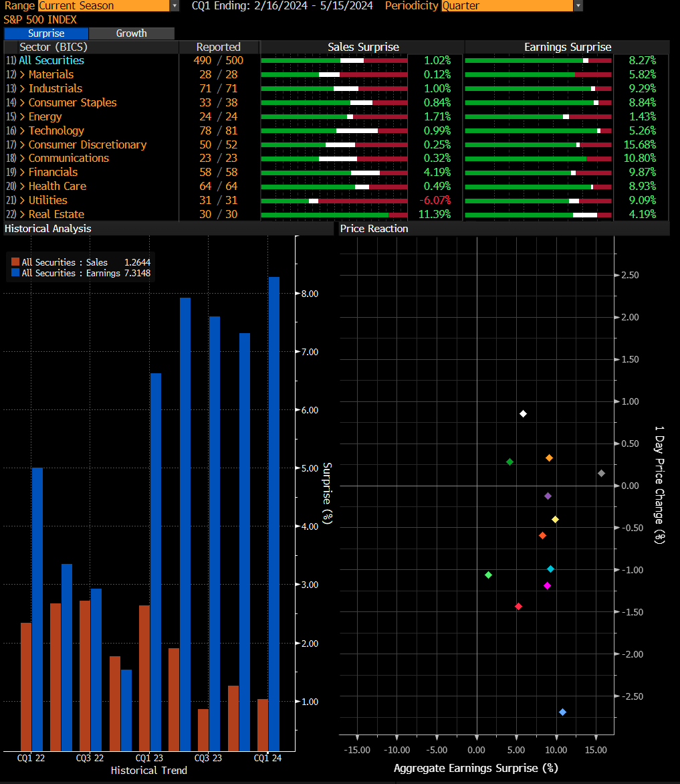Select Utilities sales surprise -6.07%
The image size is (680, 784).
435,200
